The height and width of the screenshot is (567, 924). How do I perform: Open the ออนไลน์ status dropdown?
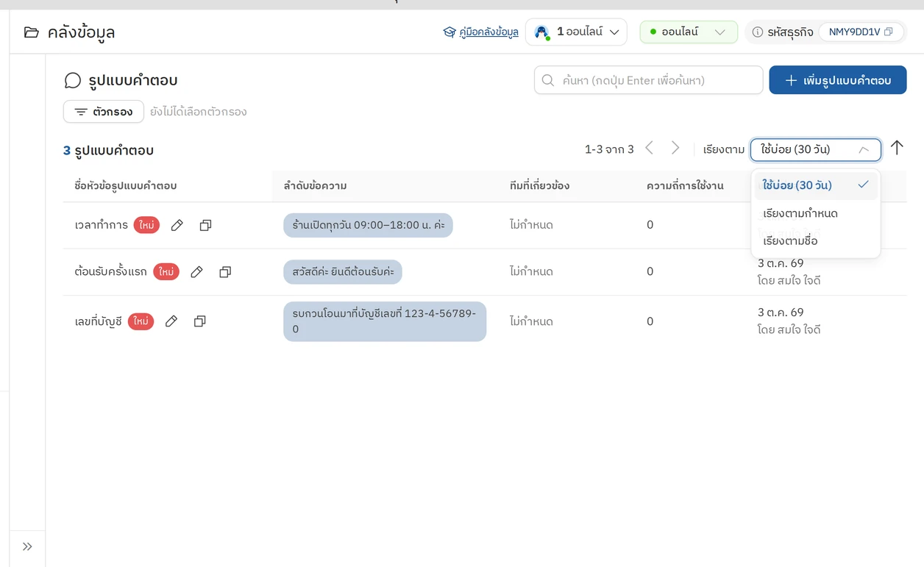pyautogui.click(x=689, y=32)
